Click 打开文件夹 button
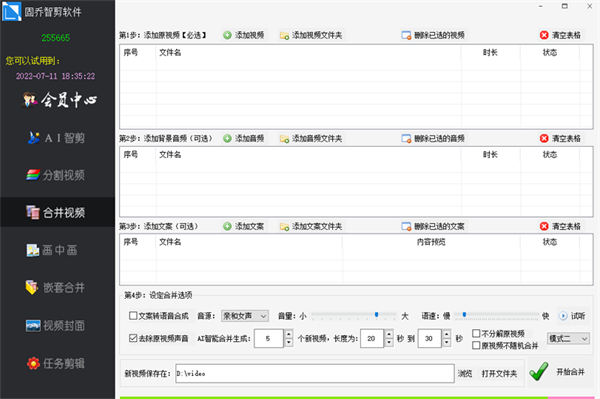The image size is (600, 399). tap(499, 373)
